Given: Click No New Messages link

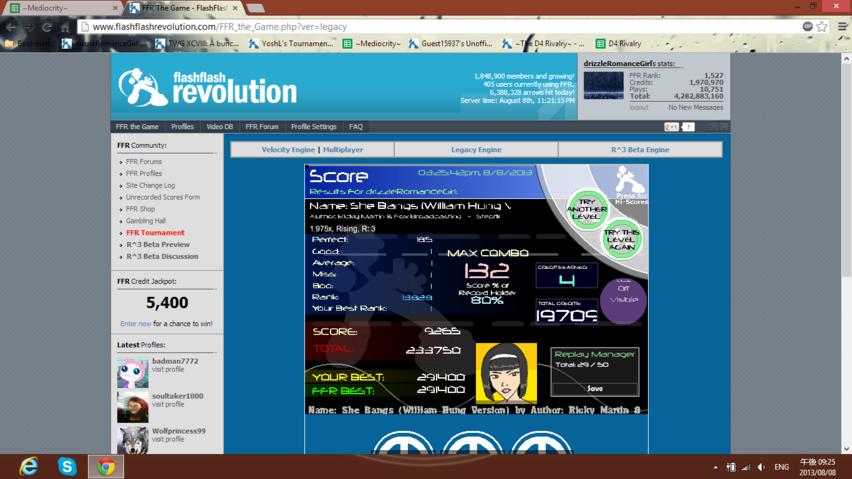Looking at the screenshot, I should click(696, 108).
